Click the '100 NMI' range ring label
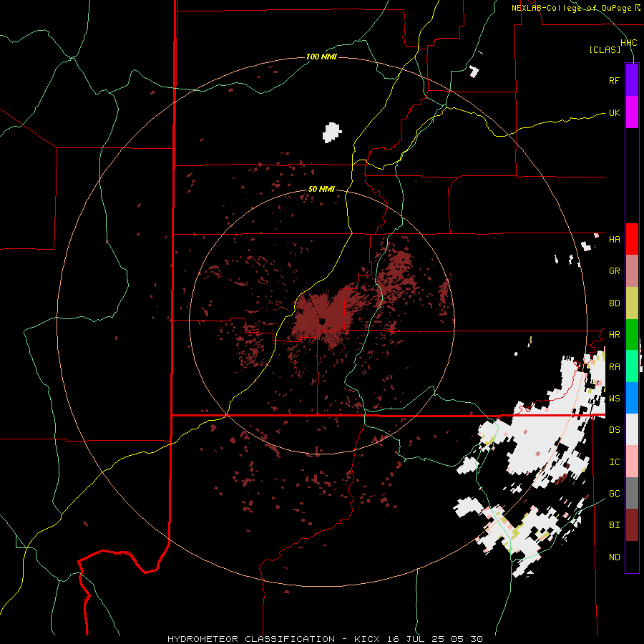The width and height of the screenshot is (644, 644). pos(321,57)
